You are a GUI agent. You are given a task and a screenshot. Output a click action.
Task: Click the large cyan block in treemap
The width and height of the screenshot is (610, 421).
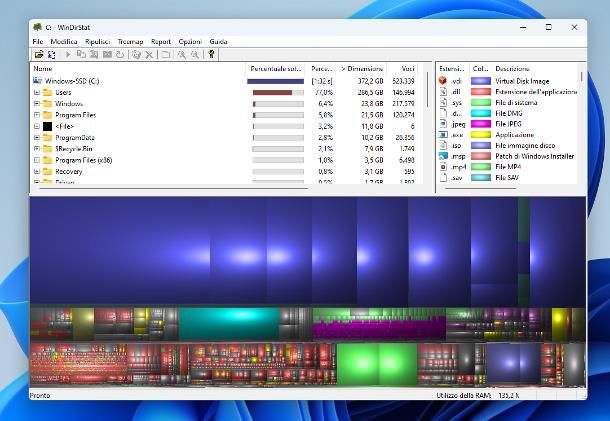pos(229,324)
